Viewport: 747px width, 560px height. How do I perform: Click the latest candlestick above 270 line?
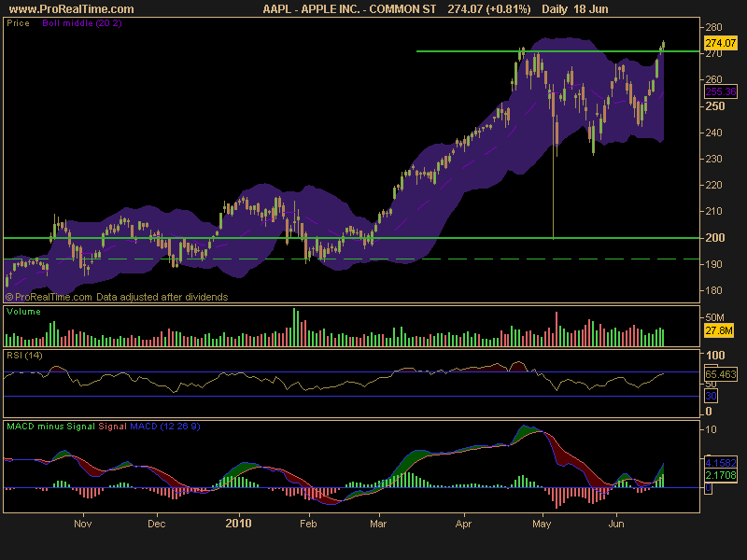(x=663, y=45)
